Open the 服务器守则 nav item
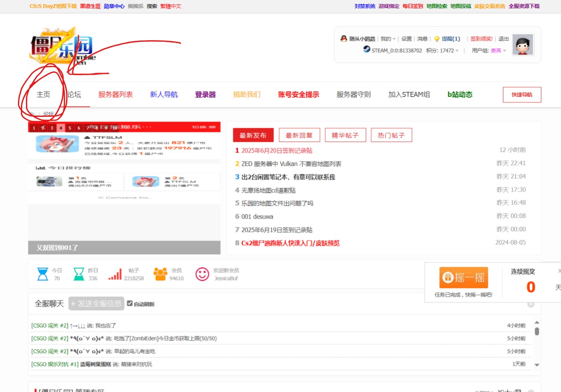561x392 pixels. click(354, 95)
